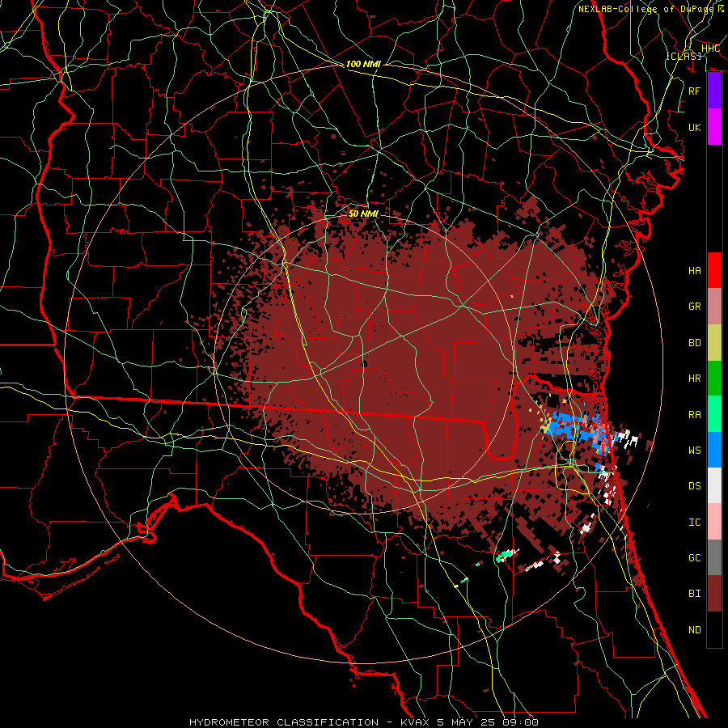Click the HR legend label
The width and height of the screenshot is (728, 728).
pyautogui.click(x=694, y=379)
